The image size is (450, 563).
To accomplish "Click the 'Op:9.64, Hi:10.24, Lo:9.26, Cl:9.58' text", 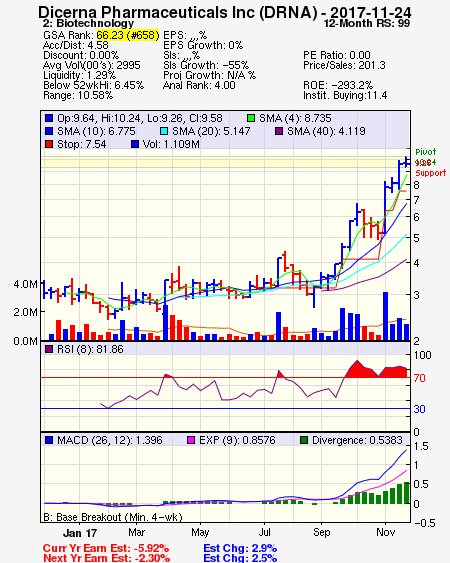I will coord(140,118).
